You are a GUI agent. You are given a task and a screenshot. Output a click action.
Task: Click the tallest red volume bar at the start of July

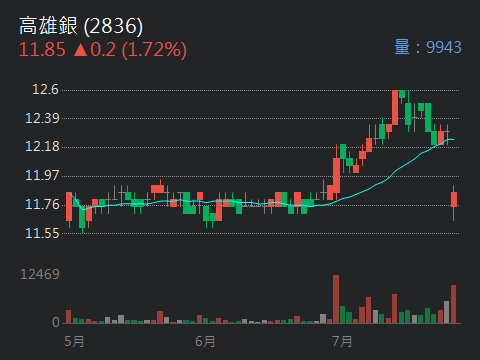click(x=336, y=299)
